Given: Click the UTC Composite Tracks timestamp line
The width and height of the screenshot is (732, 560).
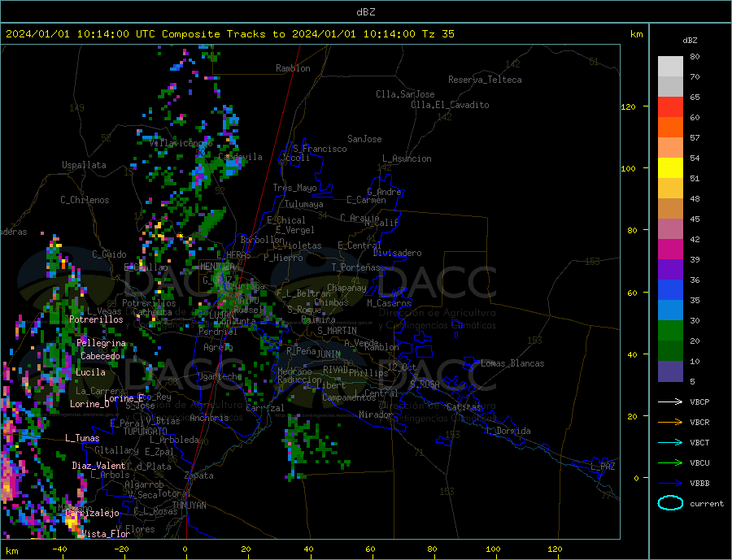Looking at the screenshot, I should [229, 34].
